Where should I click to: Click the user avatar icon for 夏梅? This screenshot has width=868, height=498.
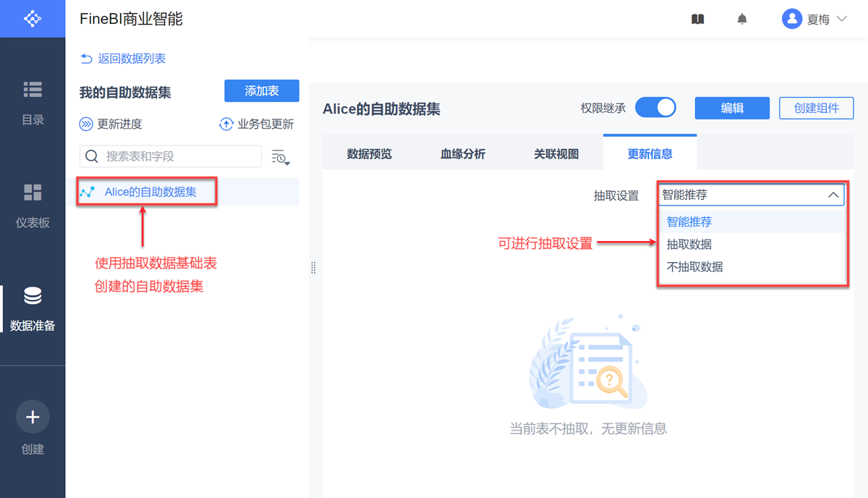(792, 19)
